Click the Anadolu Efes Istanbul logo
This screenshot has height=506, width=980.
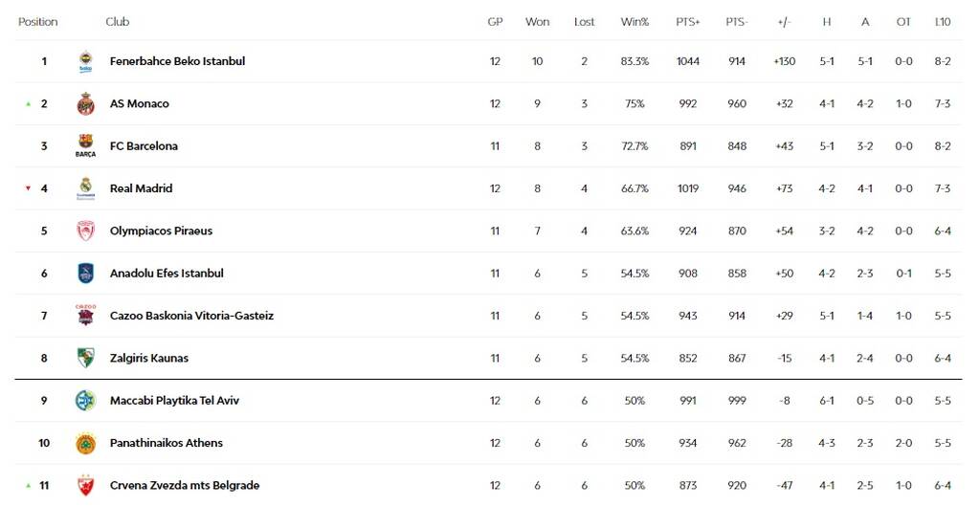[85, 274]
